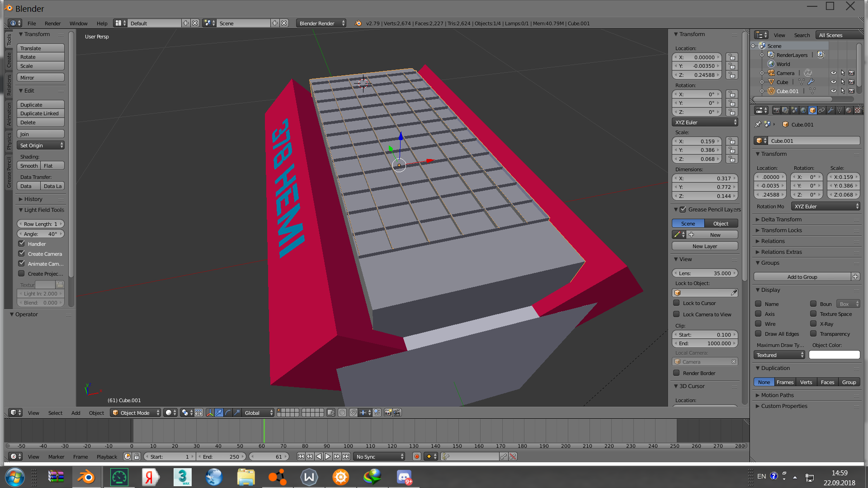This screenshot has width=868, height=488.
Task: Jump to the last frame in the timeline
Action: click(346, 456)
